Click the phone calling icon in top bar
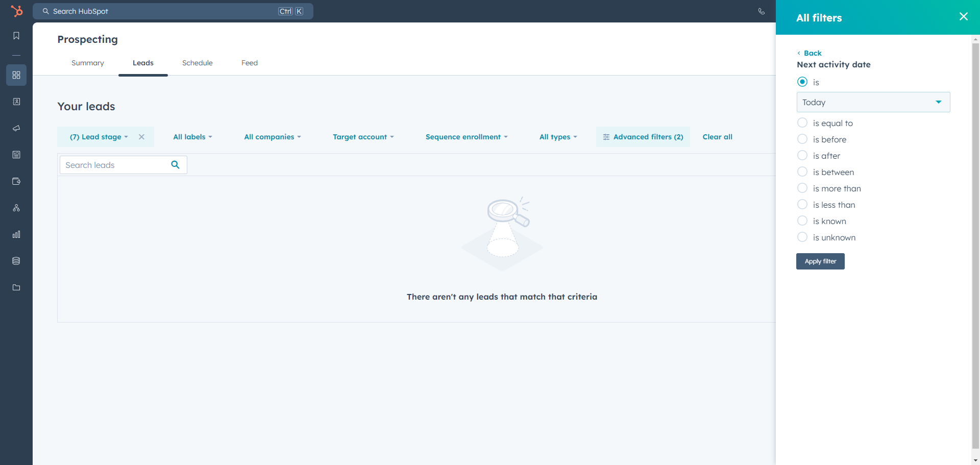980x465 pixels. pyautogui.click(x=761, y=11)
